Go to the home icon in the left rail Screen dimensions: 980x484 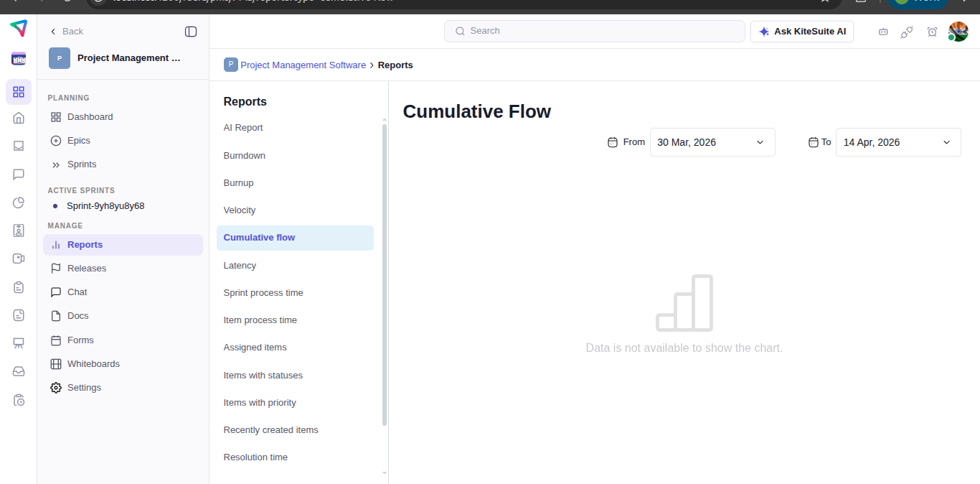[19, 118]
